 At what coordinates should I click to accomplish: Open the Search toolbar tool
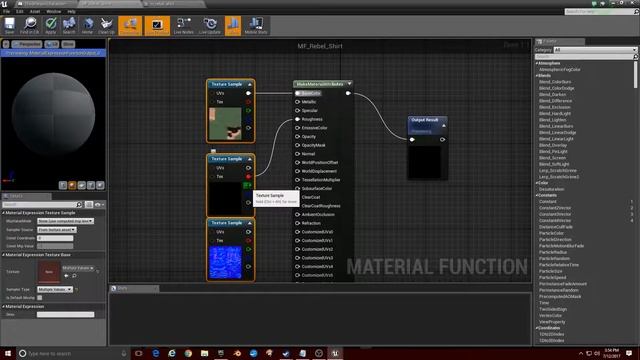pos(69,26)
